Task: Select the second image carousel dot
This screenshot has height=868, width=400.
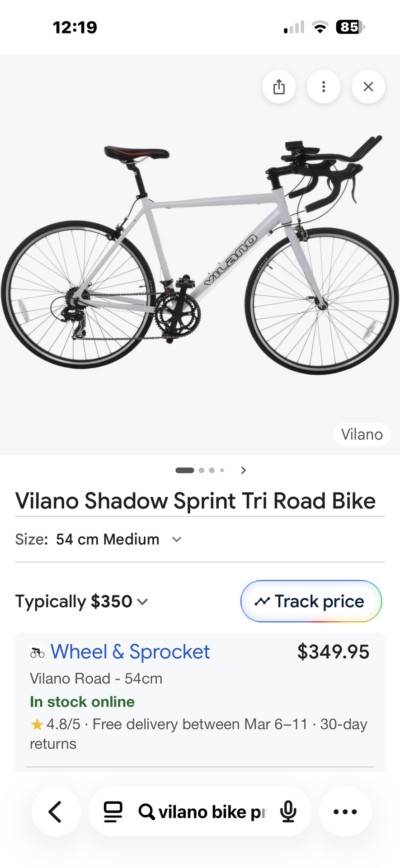Action: coord(202,470)
